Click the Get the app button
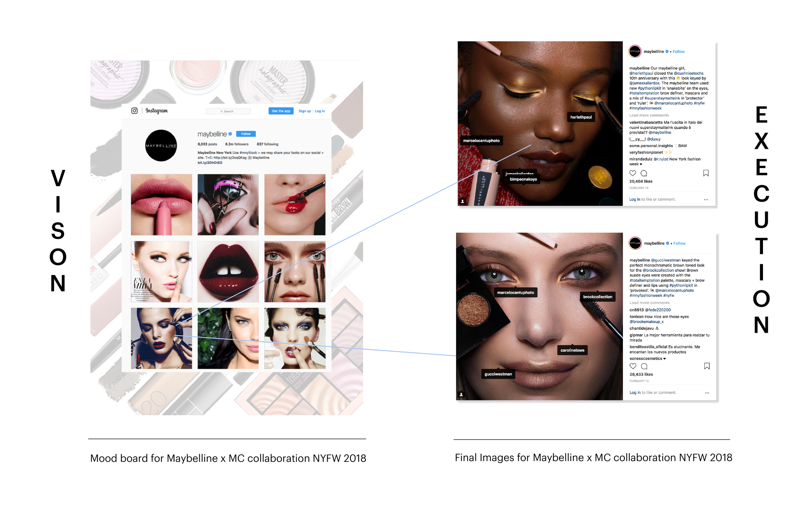 pyautogui.click(x=281, y=111)
